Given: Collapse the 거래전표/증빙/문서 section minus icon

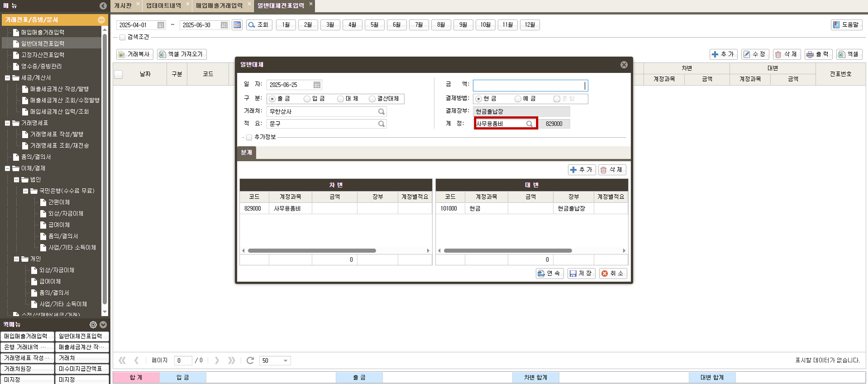Looking at the screenshot, I should pos(101,20).
